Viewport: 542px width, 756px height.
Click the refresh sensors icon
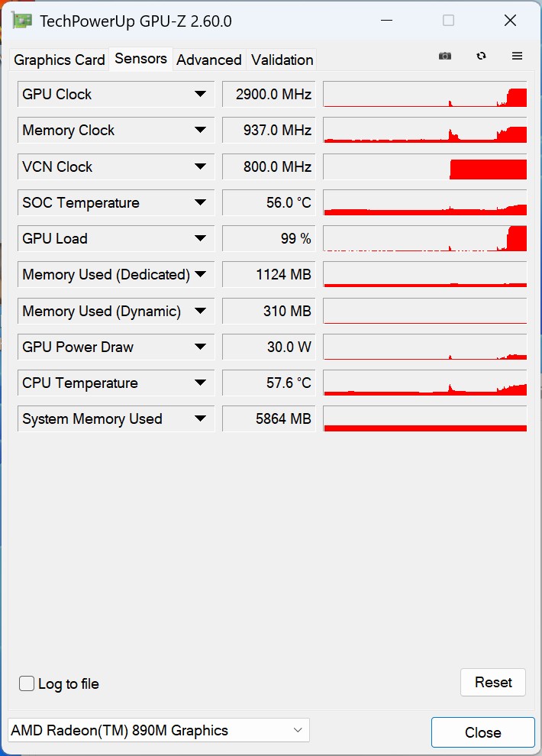tap(481, 56)
